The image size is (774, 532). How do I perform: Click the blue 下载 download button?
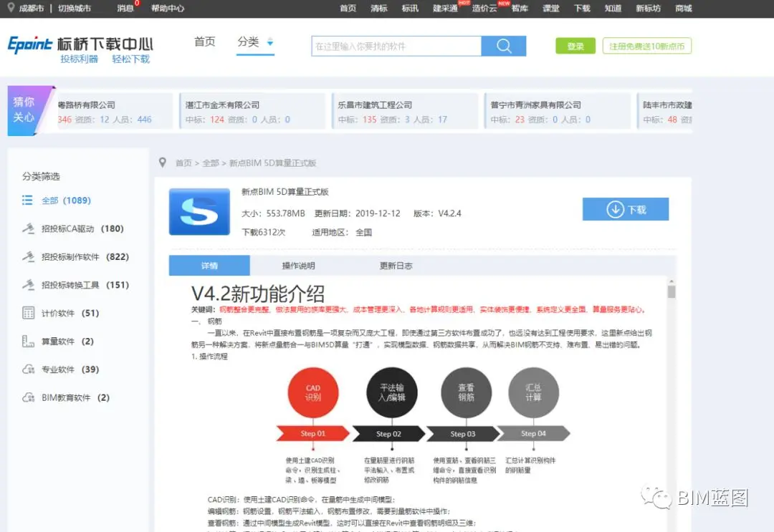(x=626, y=209)
